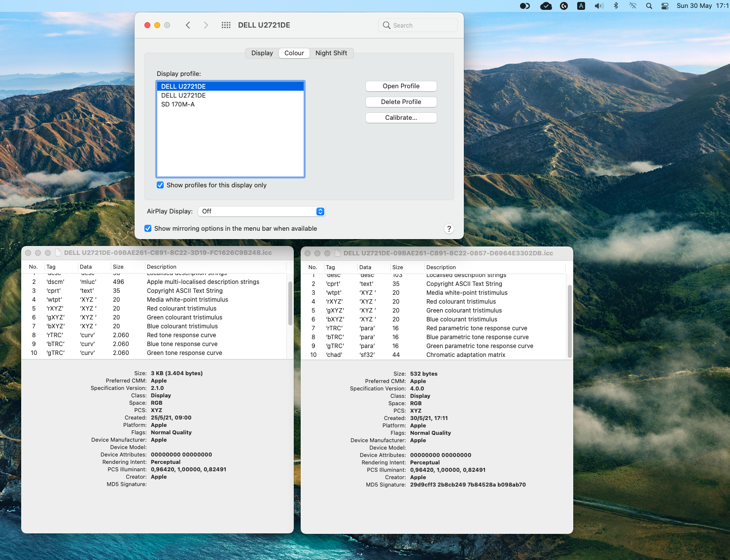This screenshot has height=560, width=730.
Task: Switch to the Night Shift tab
Action: [x=331, y=53]
